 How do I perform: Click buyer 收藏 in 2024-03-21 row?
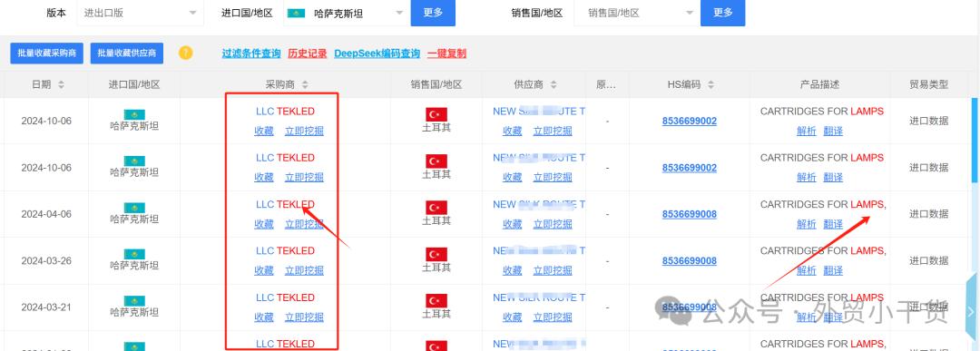pos(264,317)
